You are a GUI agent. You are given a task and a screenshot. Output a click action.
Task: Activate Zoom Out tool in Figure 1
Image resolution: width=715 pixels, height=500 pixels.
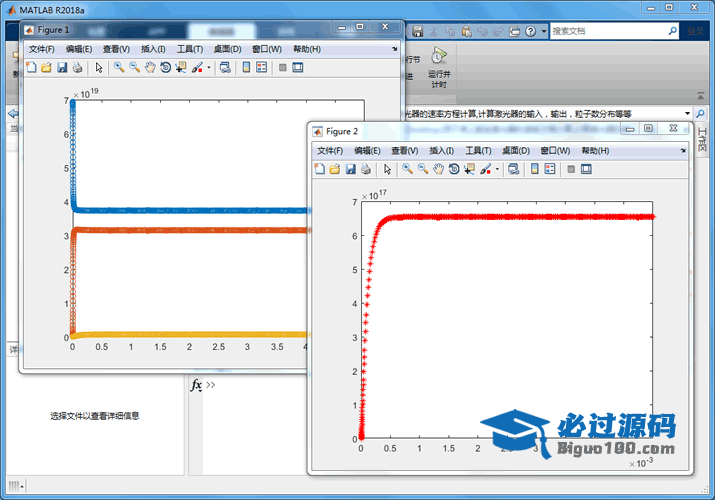135,68
